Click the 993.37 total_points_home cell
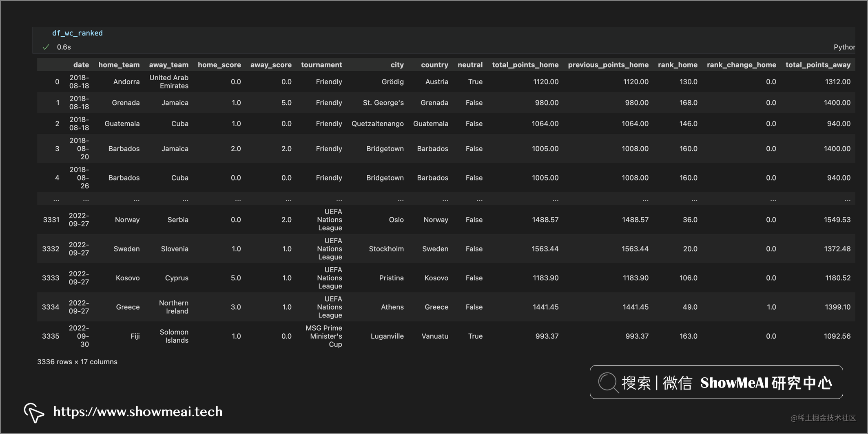Image resolution: width=868 pixels, height=434 pixels. tap(547, 336)
